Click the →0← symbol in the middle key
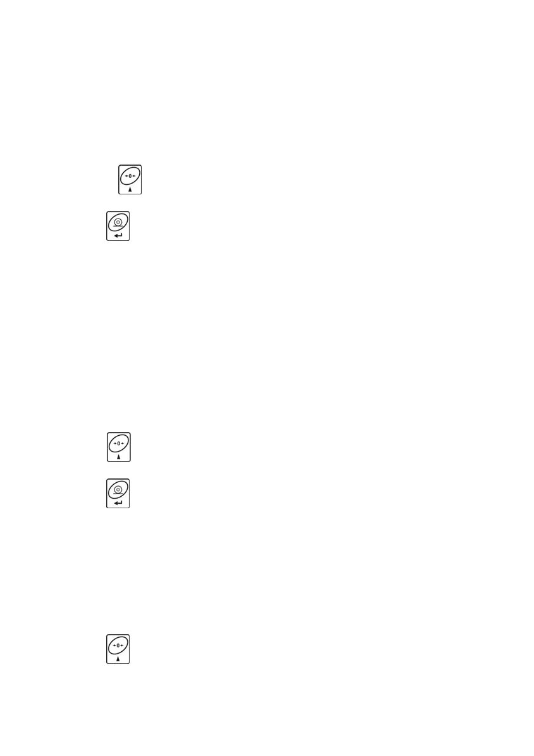Viewport: 534px width, 756px height. [119, 443]
